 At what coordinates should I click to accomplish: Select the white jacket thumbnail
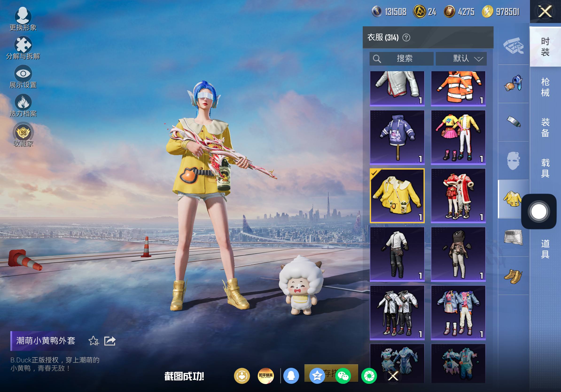coord(397,88)
